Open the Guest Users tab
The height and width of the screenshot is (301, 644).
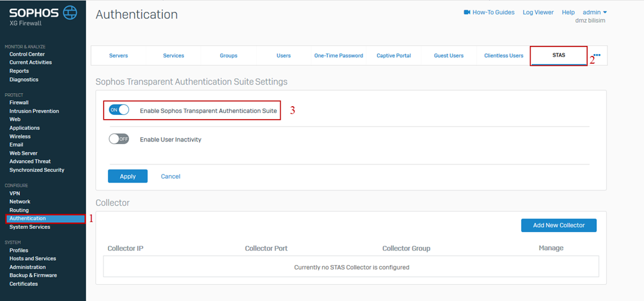[x=449, y=55]
